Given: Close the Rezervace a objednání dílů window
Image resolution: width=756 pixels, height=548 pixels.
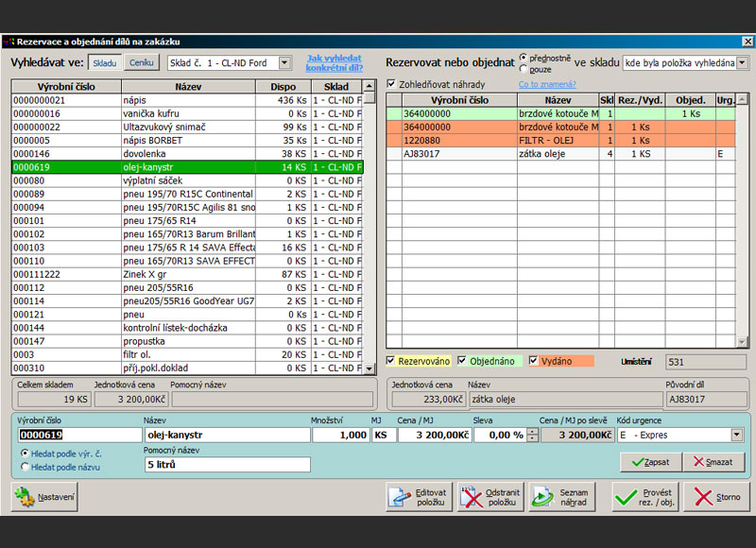Looking at the screenshot, I should click(x=747, y=42).
